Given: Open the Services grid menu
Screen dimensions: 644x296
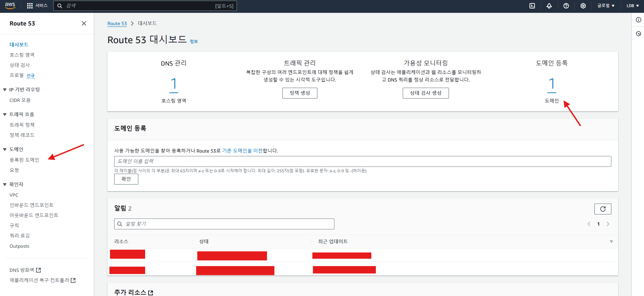Looking at the screenshot, I should click(x=37, y=6).
